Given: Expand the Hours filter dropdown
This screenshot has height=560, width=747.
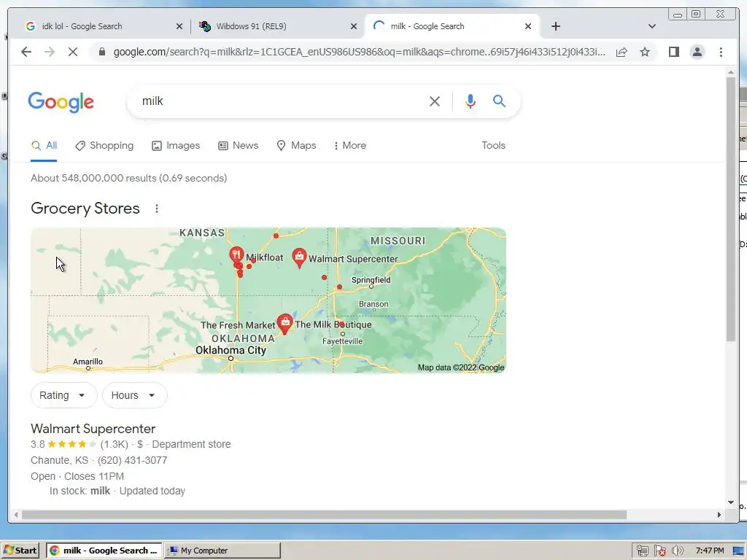Looking at the screenshot, I should pyautogui.click(x=135, y=395).
